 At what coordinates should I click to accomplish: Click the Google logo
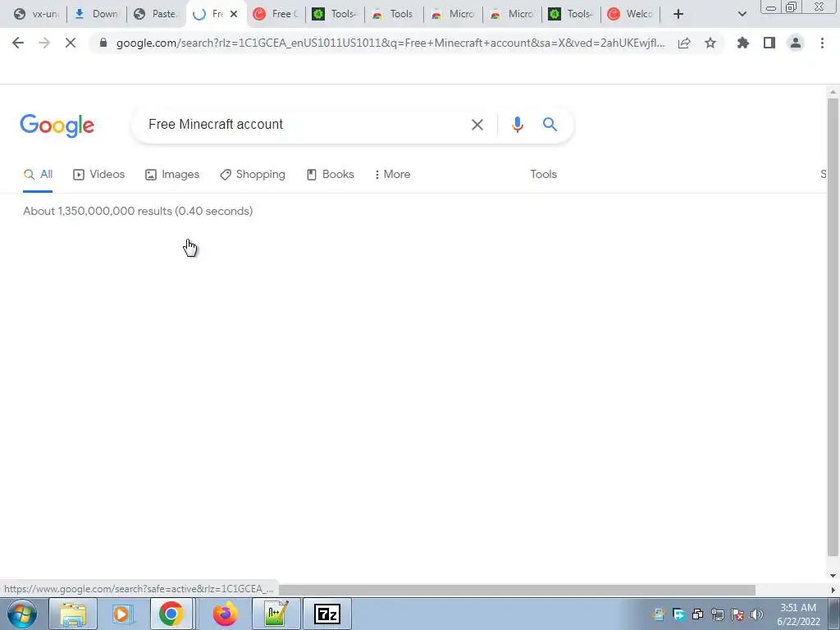click(57, 126)
